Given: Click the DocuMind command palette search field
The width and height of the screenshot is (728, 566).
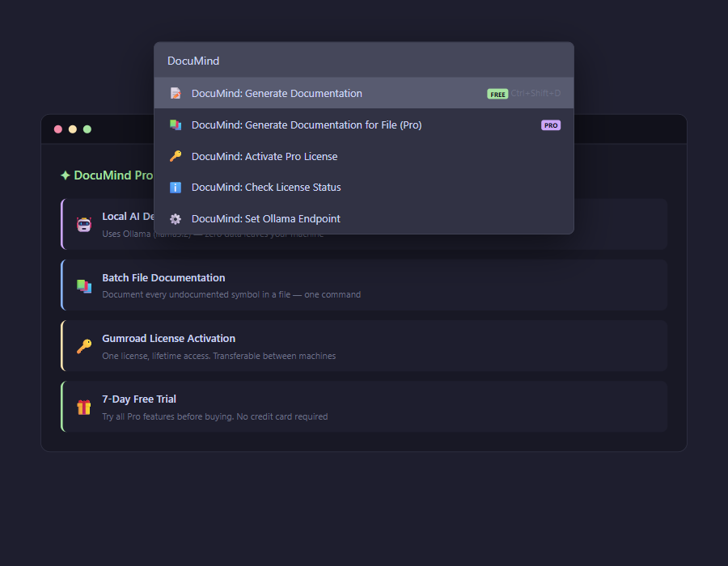Looking at the screenshot, I should coord(363,61).
